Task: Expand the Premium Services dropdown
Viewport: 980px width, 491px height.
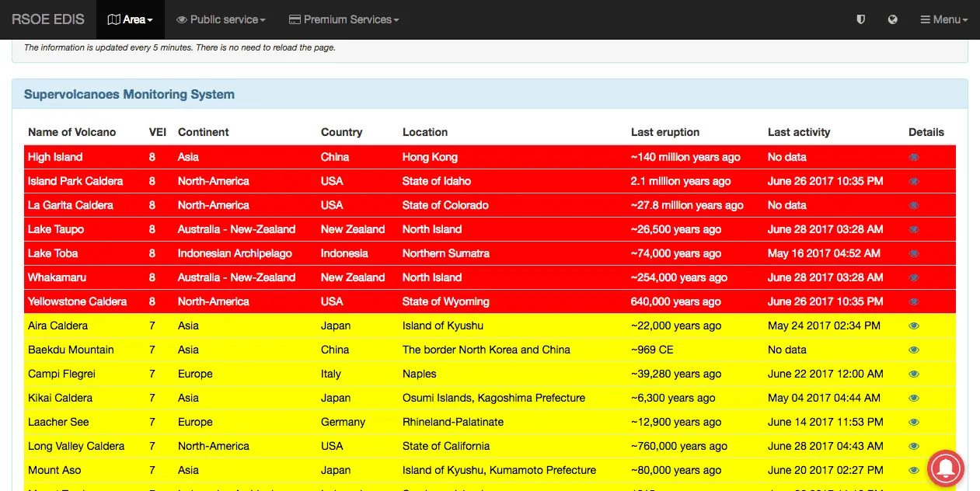Action: [344, 19]
